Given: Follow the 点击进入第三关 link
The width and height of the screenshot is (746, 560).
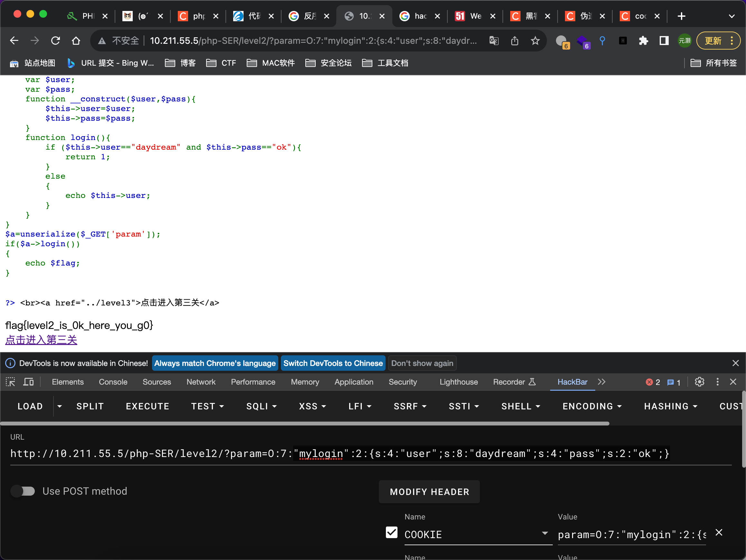Looking at the screenshot, I should [41, 340].
